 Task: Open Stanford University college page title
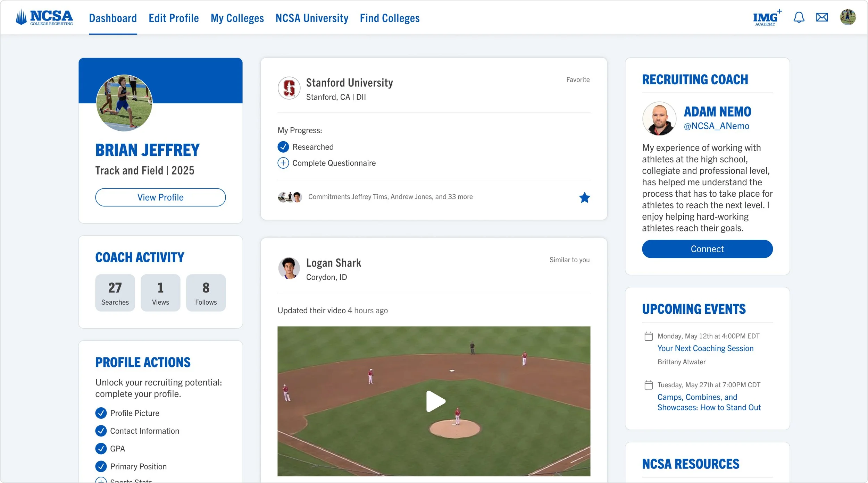click(350, 83)
